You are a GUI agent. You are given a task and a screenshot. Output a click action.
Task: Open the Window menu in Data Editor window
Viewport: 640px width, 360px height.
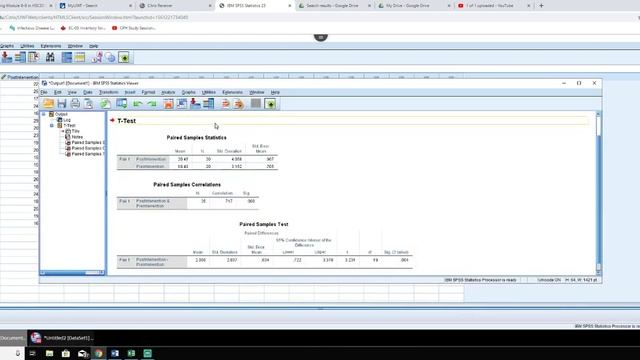75,46
